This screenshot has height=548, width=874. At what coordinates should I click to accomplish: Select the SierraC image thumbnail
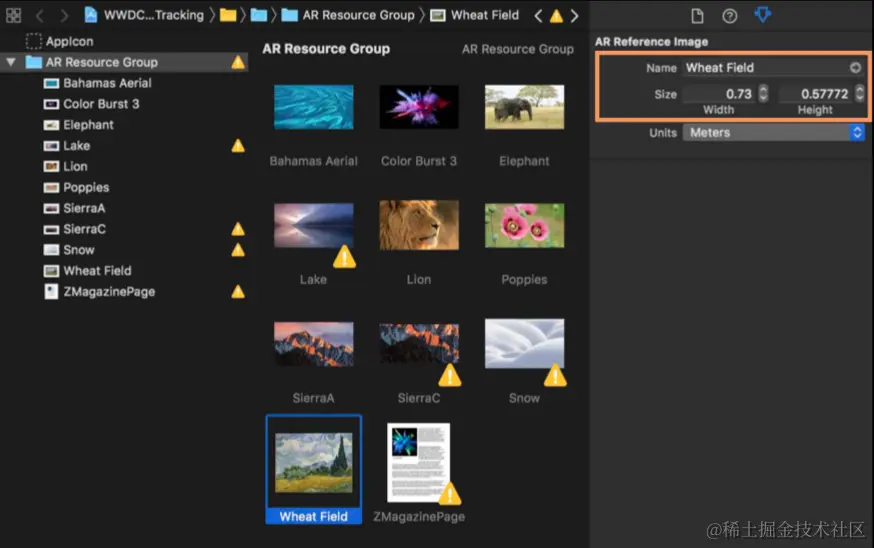419,344
